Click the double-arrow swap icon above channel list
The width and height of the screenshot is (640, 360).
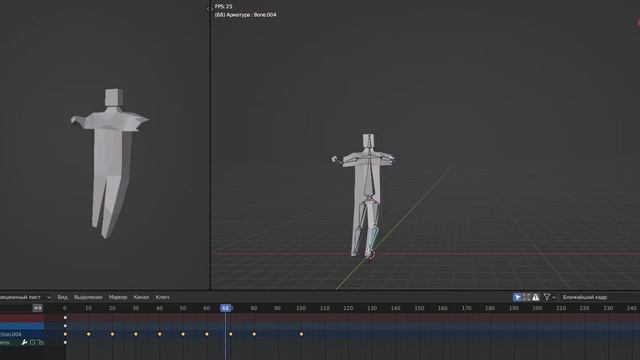point(38,308)
